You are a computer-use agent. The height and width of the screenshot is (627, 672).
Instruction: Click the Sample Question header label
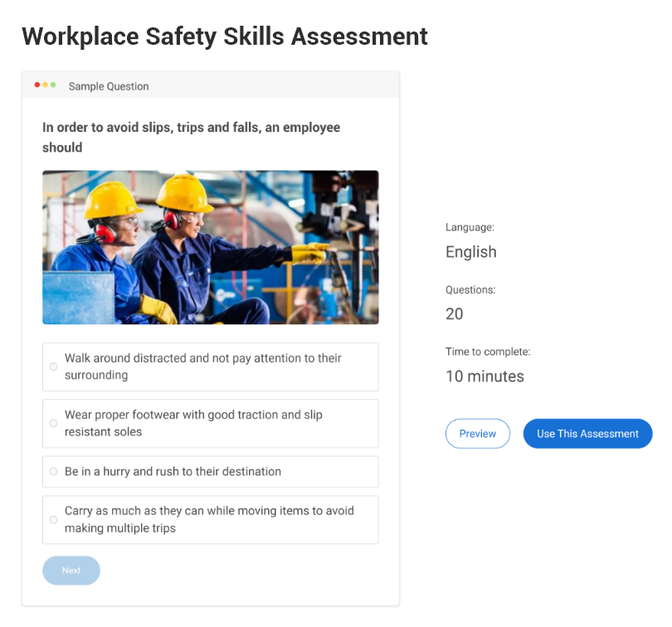click(x=108, y=86)
